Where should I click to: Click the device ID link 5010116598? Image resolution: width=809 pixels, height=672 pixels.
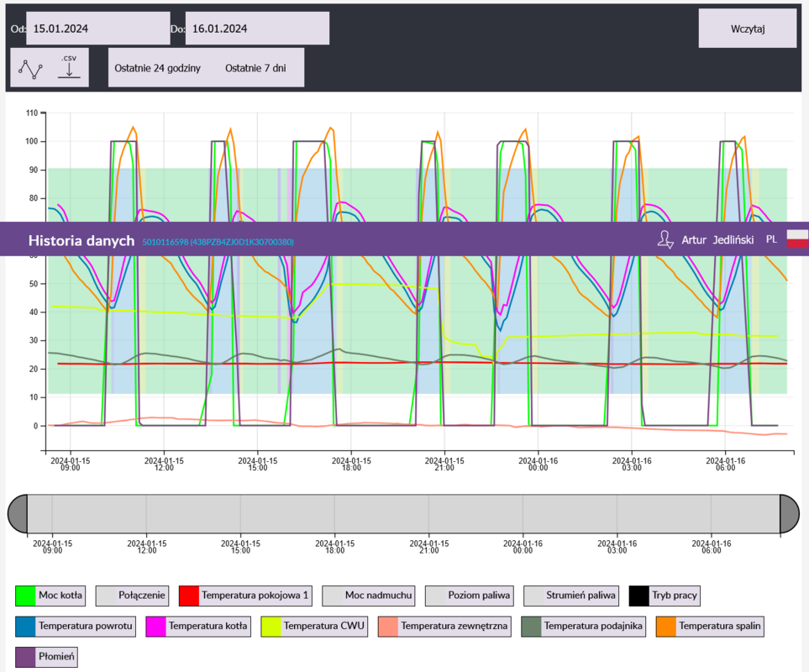(x=218, y=242)
